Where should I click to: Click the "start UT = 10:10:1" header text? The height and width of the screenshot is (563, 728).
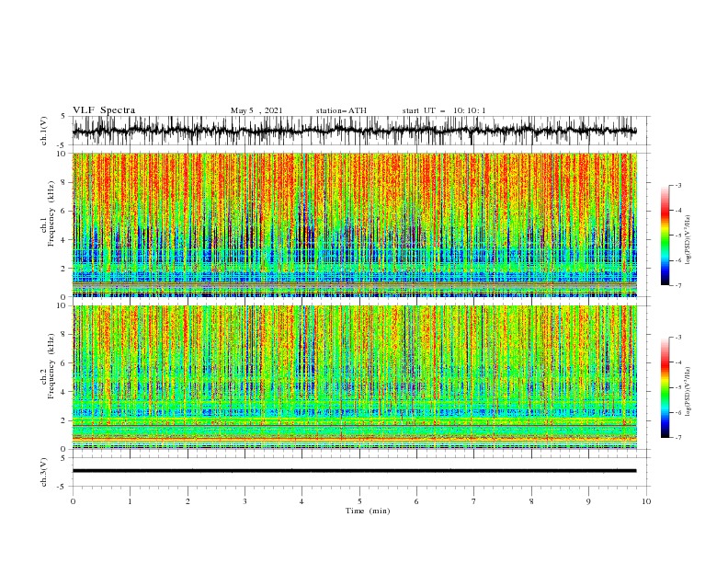443,110
